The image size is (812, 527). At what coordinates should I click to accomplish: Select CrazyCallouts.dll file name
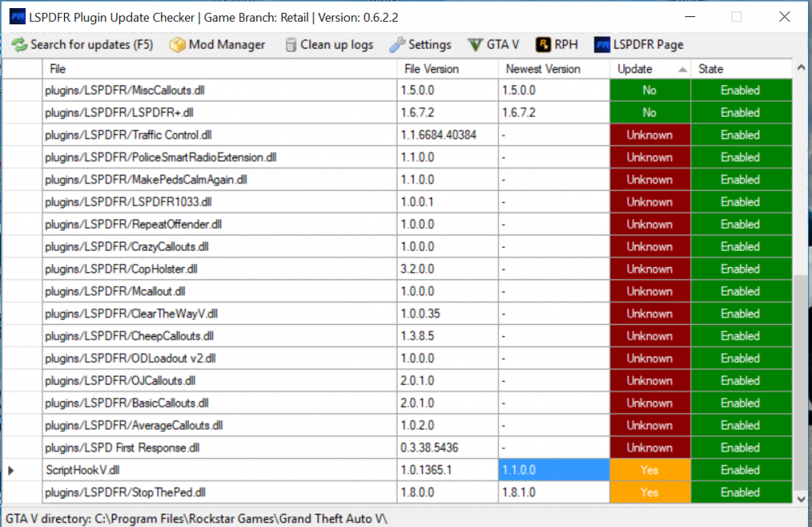(127, 246)
